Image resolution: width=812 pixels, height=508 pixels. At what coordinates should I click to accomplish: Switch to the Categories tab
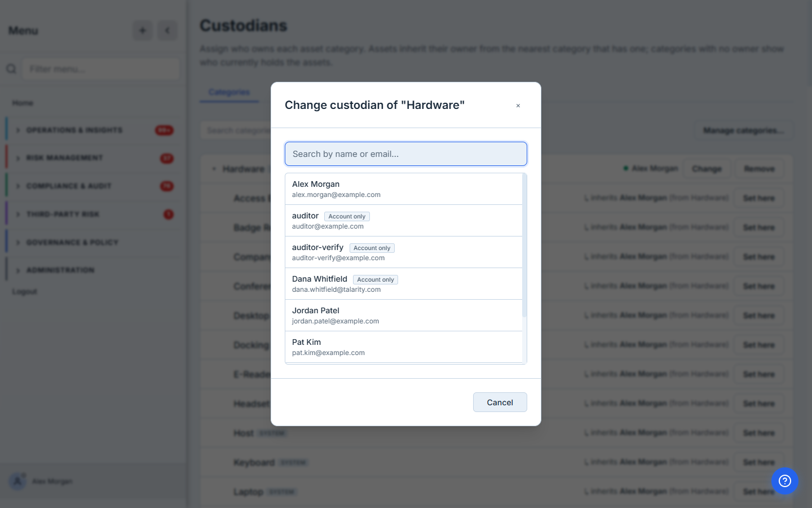click(229, 92)
